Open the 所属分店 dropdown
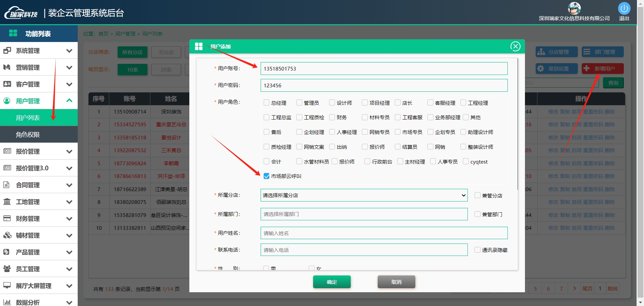 pos(364,195)
